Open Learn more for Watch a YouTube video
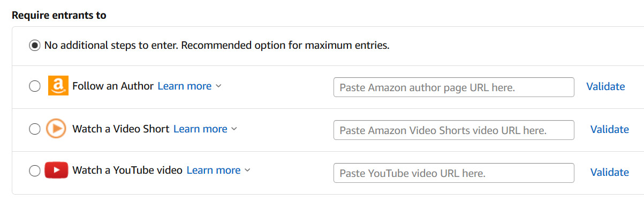Screen dimensions: 644x200 213,170
